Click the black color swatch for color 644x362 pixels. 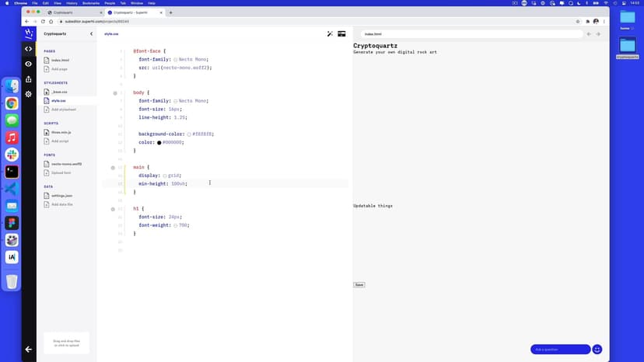(x=159, y=143)
